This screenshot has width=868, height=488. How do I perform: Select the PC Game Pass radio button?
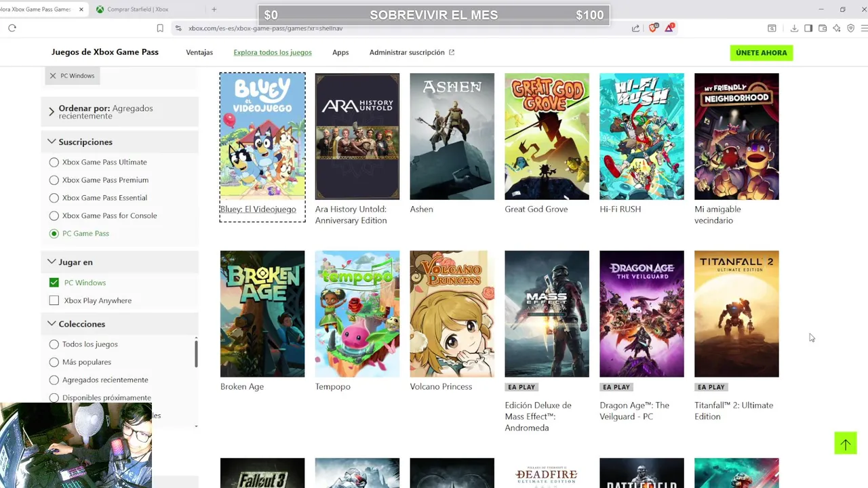point(54,233)
